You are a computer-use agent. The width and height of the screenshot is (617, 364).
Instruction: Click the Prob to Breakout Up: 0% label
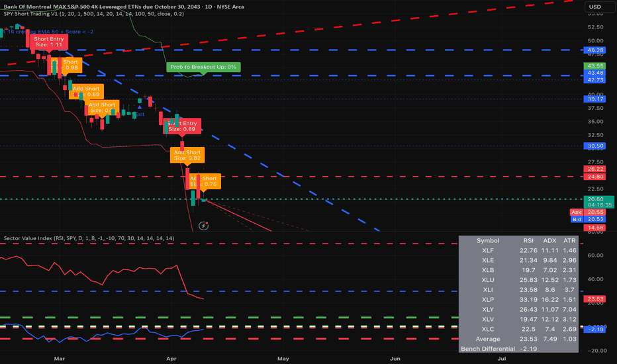point(203,67)
